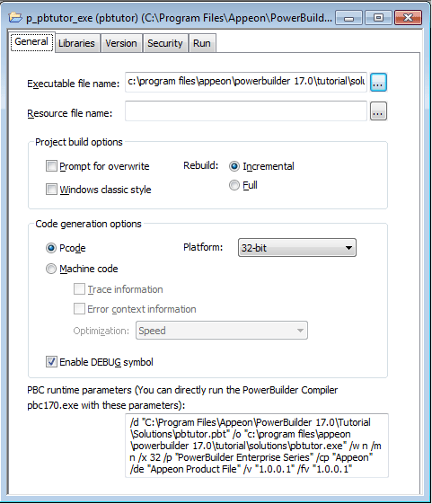
Task: Click the 'Rebuild:' label
Action: 201,165
